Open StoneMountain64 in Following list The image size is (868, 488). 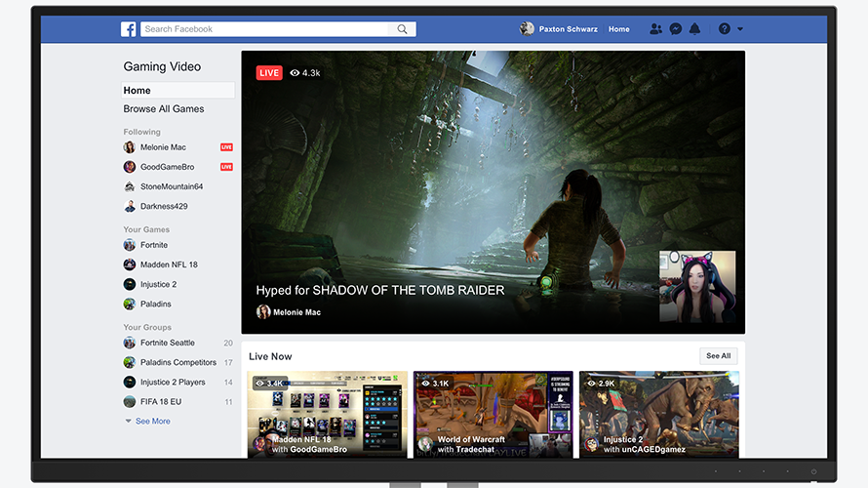tap(172, 186)
